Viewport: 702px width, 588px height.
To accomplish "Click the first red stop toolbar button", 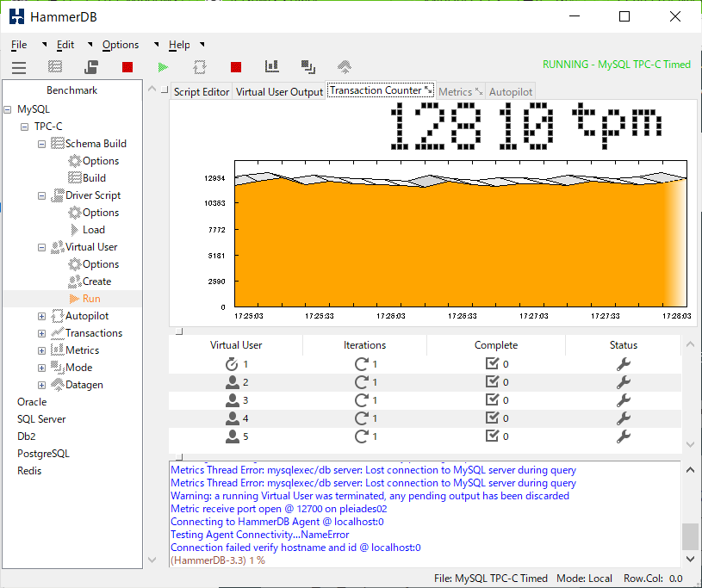I will (127, 67).
